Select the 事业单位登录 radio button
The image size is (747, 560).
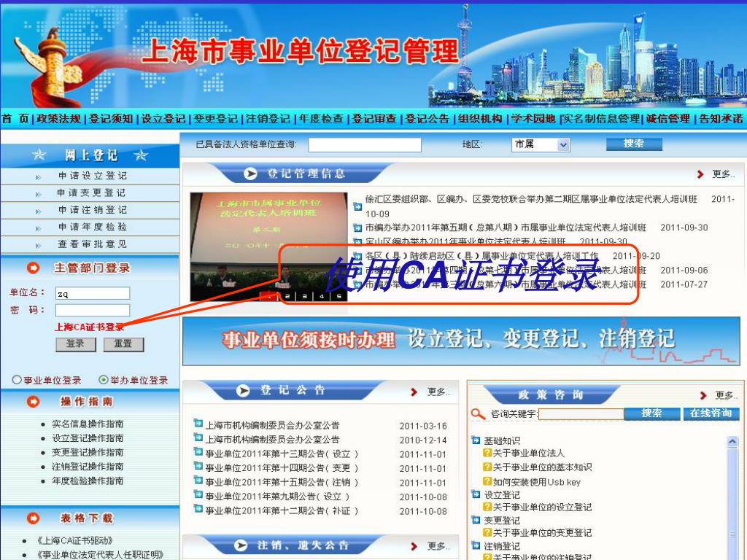[17, 379]
